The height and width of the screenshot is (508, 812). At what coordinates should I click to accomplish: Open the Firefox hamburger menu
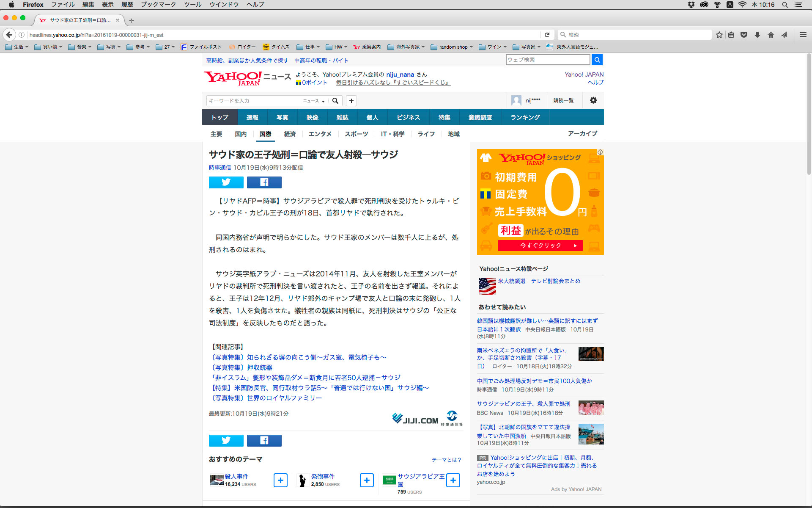pos(803,35)
